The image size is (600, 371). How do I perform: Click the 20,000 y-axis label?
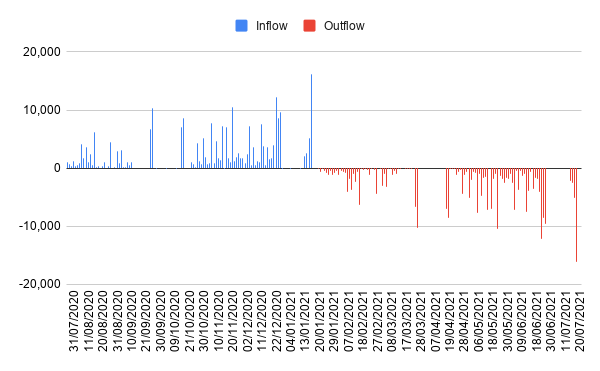click(x=42, y=52)
